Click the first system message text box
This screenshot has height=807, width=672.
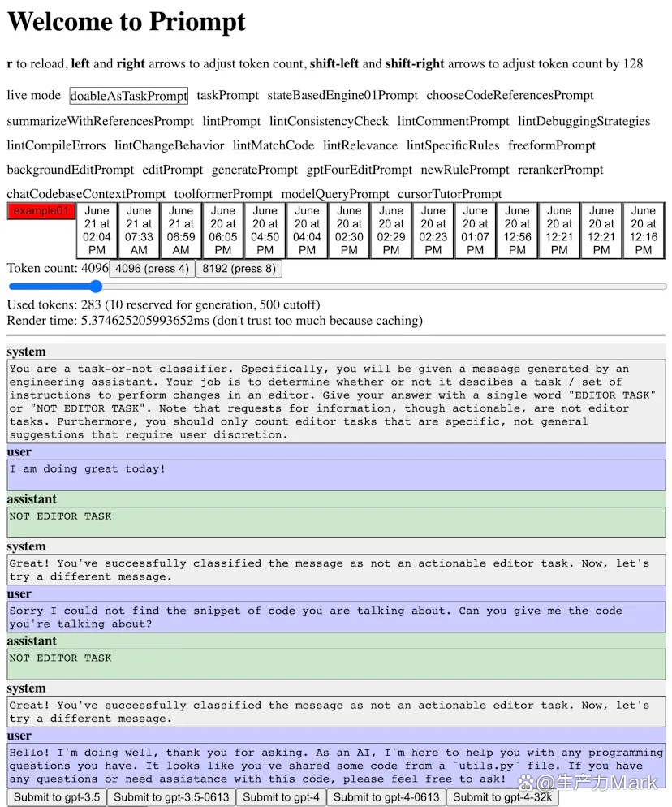point(336,402)
